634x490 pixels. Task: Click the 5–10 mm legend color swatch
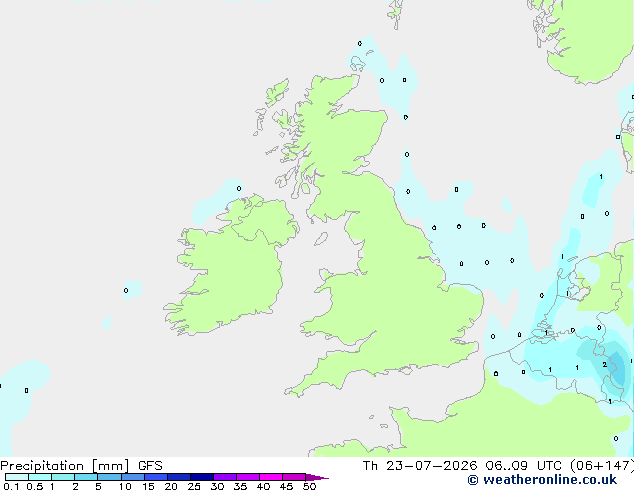(109, 477)
